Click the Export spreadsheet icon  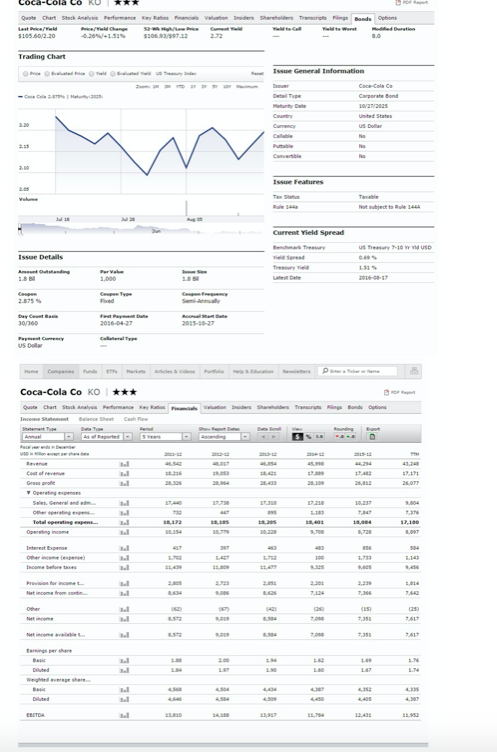click(372, 436)
